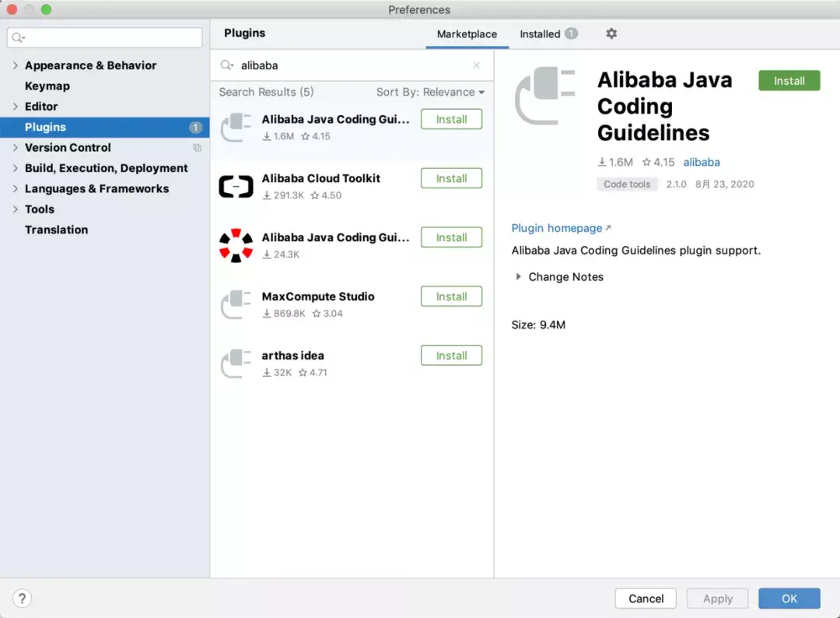Install first Alibaba Java Coding Guidelines plugin
840x618 pixels.
[451, 119]
